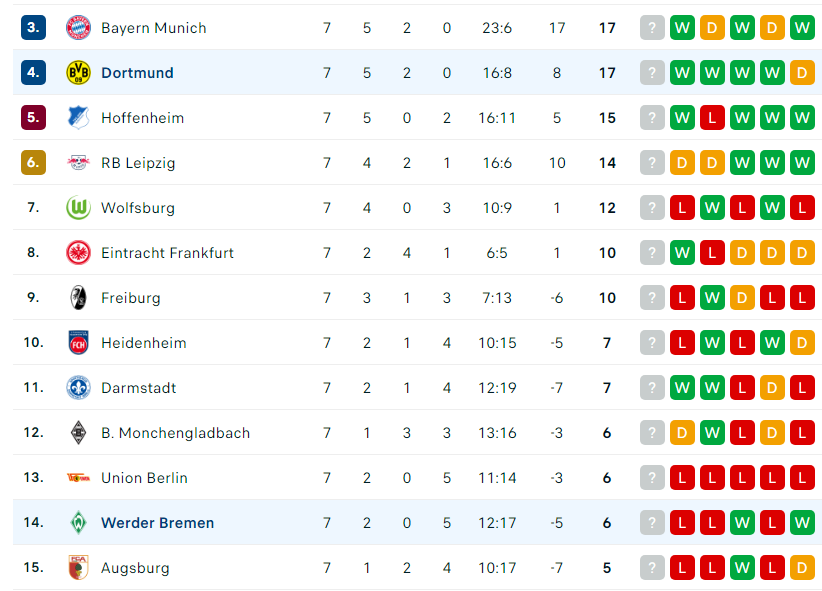Open the B. Monchengladbach team page
822x591 pixels.
(x=176, y=433)
